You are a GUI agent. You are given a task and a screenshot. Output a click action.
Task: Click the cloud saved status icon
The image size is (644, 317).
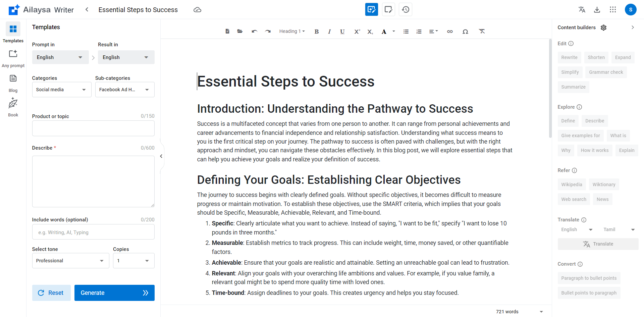tap(198, 10)
